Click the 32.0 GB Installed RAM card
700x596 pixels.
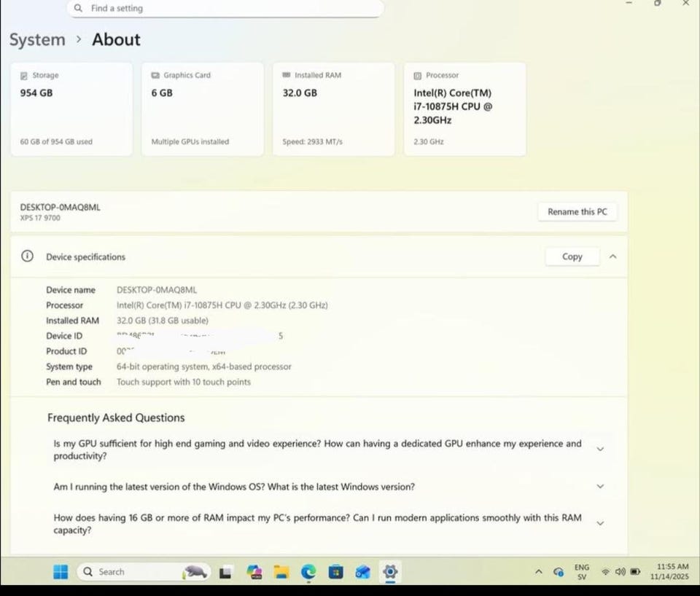point(333,109)
